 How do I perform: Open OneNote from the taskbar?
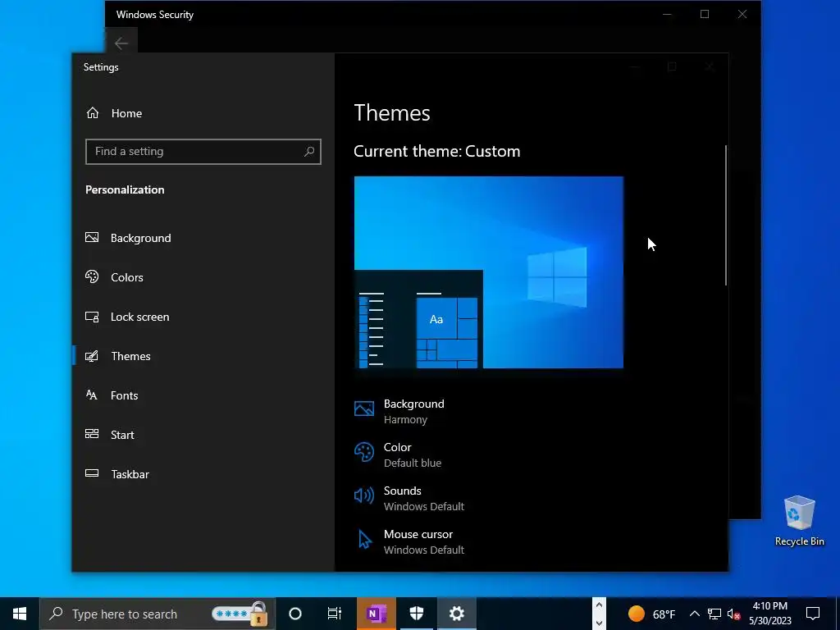pyautogui.click(x=377, y=614)
